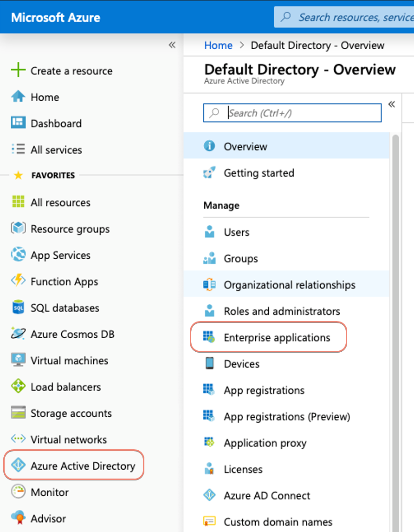This screenshot has height=532, width=414.
Task: Click the Function Apps lightning icon
Action: tap(18, 281)
